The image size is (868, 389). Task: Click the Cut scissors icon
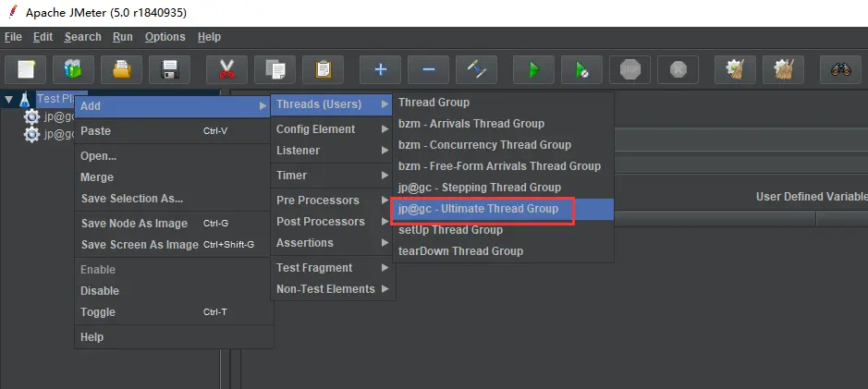coord(226,69)
